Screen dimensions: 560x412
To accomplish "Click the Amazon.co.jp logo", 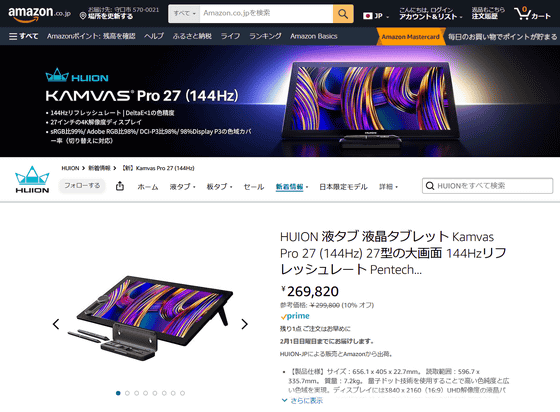I will 39,14.
